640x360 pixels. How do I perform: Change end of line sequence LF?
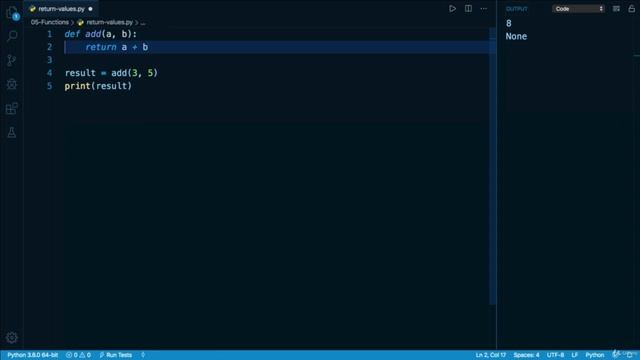pyautogui.click(x=574, y=355)
